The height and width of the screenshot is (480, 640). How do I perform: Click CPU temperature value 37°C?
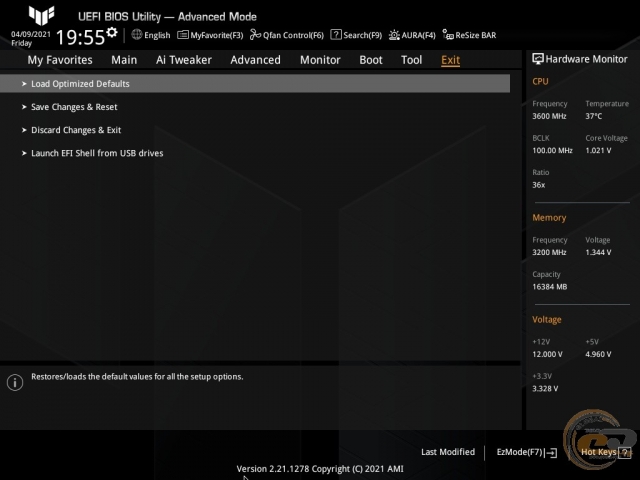[593, 116]
